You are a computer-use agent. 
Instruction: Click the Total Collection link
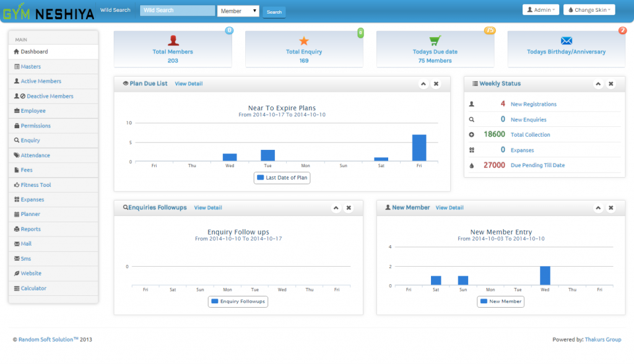[530, 135]
